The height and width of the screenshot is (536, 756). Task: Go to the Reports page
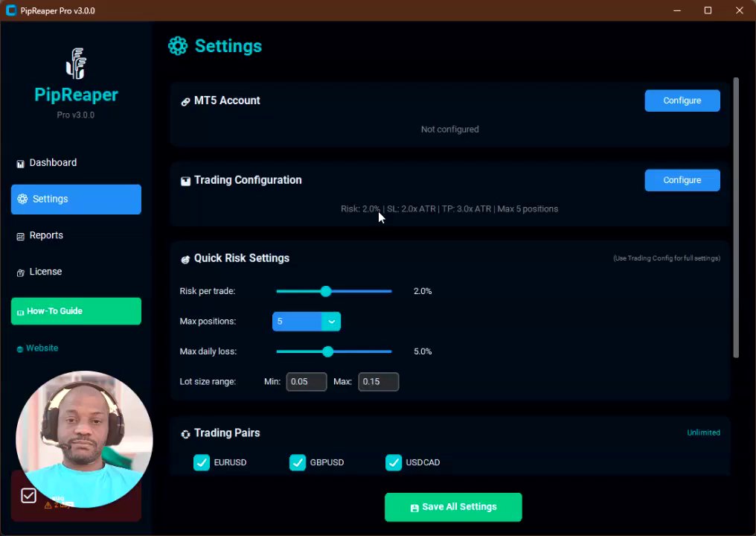[x=76, y=235]
